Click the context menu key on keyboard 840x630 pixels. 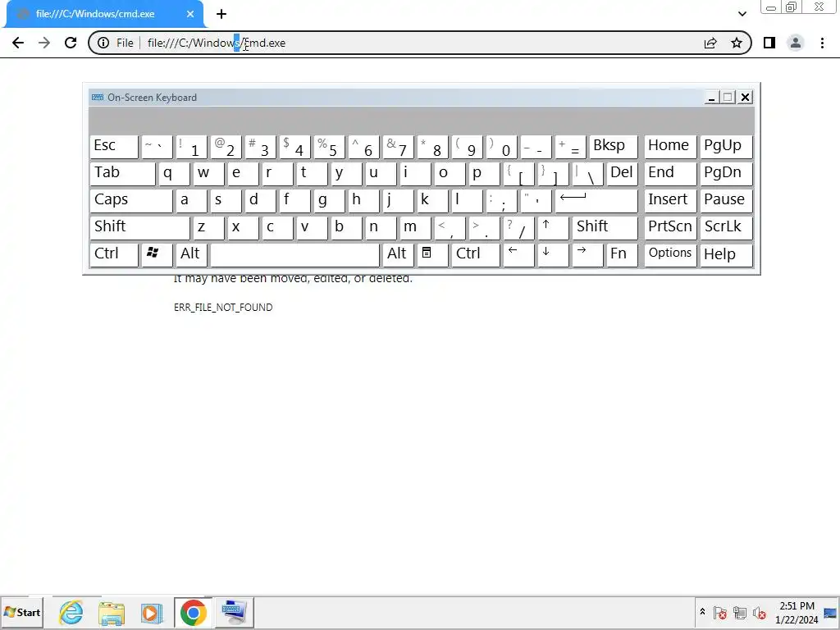coord(431,254)
